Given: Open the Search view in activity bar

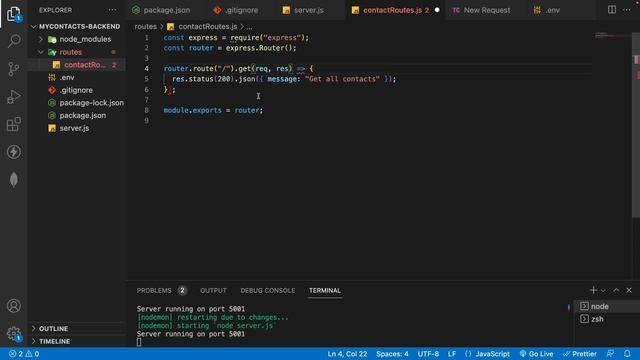Looking at the screenshot, I should [x=13, y=41].
